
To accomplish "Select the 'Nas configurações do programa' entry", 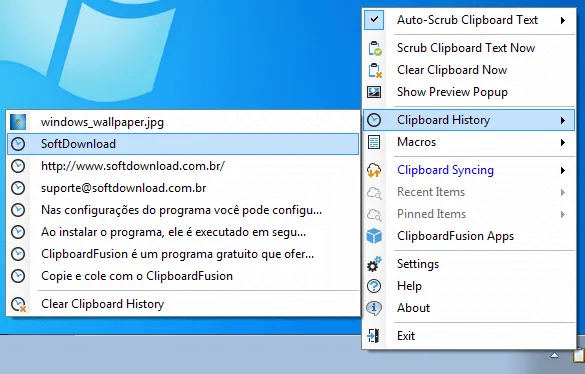I will tap(183, 210).
